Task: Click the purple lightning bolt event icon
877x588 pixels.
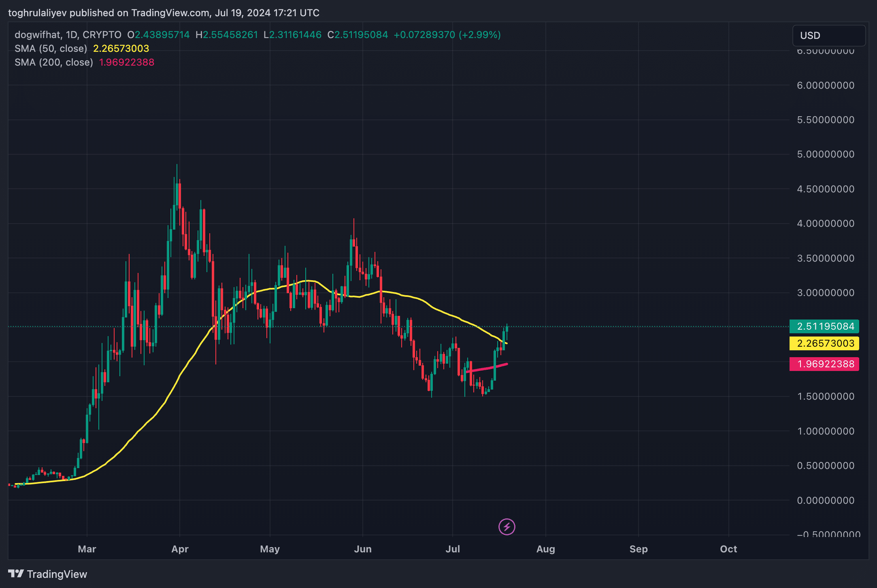Action: click(507, 527)
